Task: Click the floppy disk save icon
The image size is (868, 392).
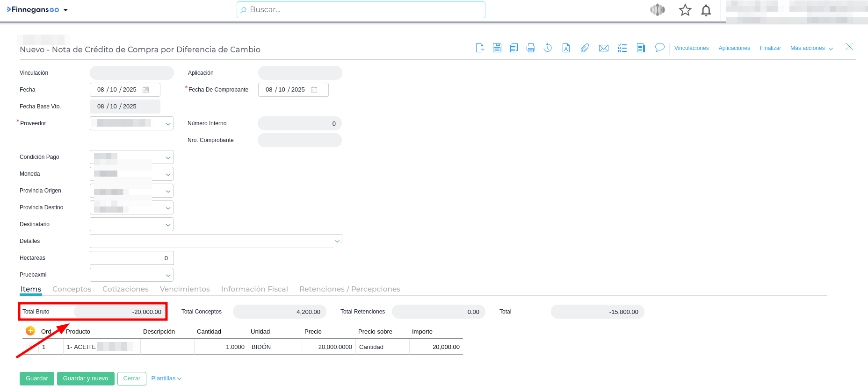Action: (x=497, y=48)
